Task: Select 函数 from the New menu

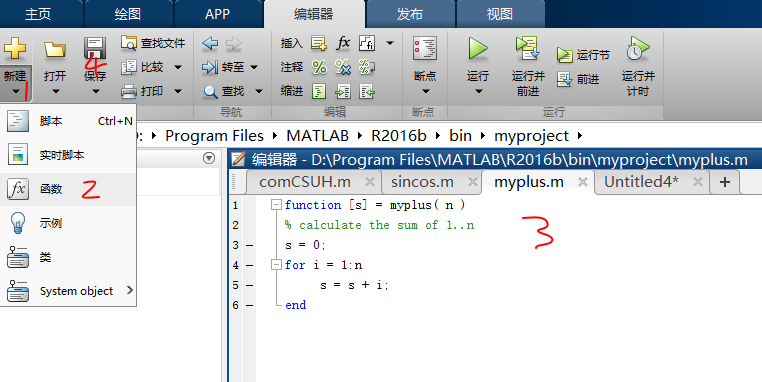Action: [68, 189]
